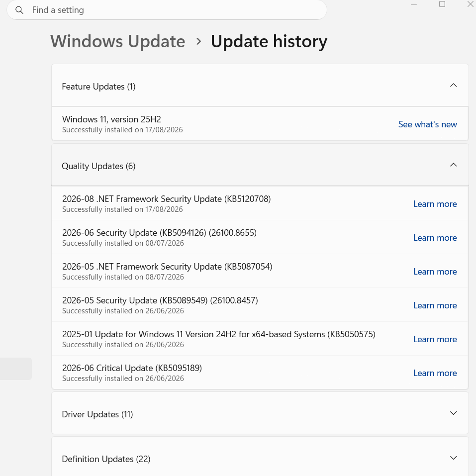The image size is (476, 476).
Task: Open Learn more for KB5095189
Action: point(435,373)
